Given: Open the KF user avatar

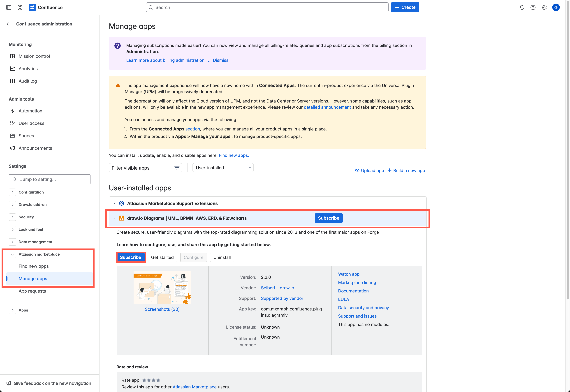Looking at the screenshot, I should (x=556, y=7).
